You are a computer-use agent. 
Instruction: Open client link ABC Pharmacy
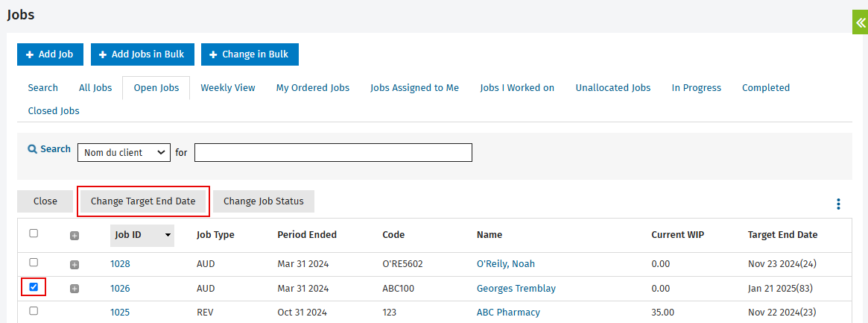[x=508, y=312]
